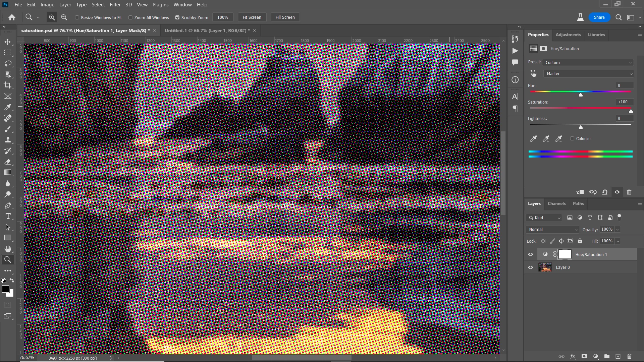The image size is (644, 362).
Task: Enable the Colorize checkbox
Action: (x=572, y=138)
